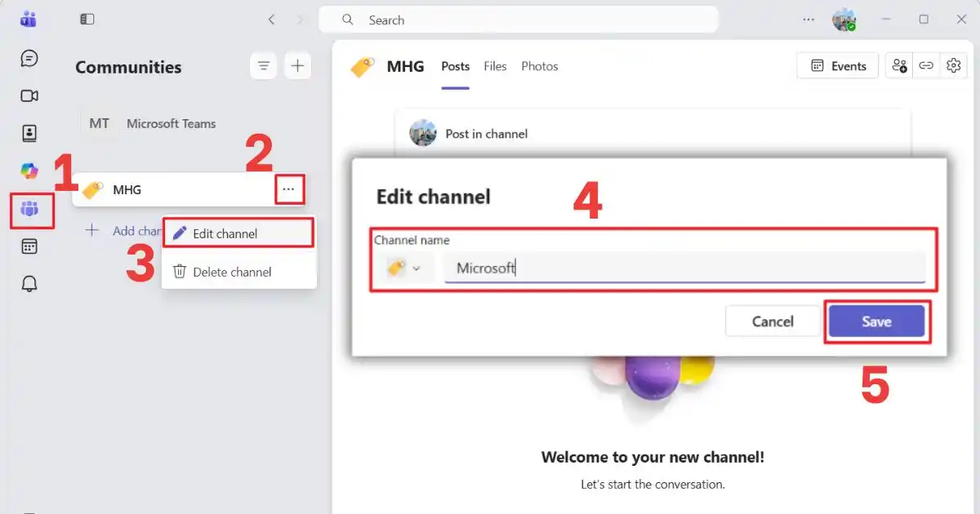Click the add members icon

click(x=900, y=66)
